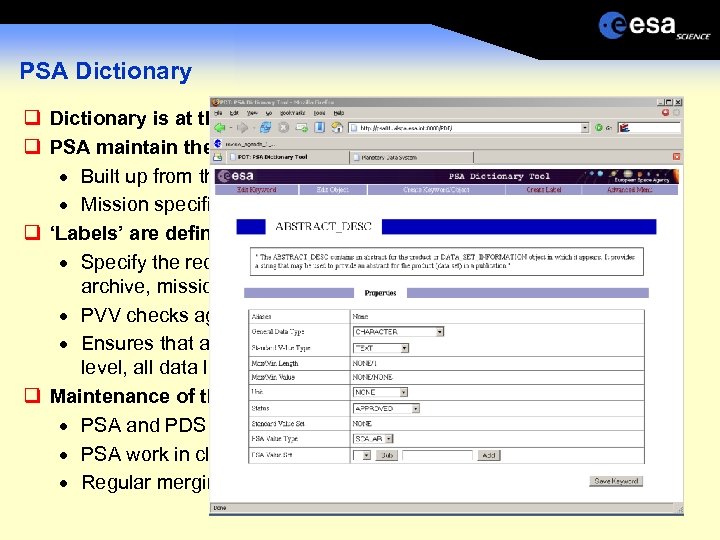
Task: Open the Help menu
Action: tap(339, 113)
